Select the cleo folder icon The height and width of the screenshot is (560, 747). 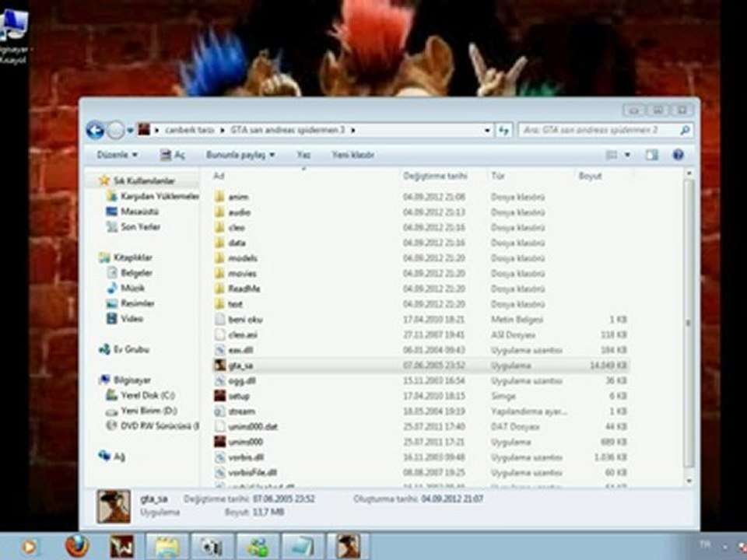219,227
